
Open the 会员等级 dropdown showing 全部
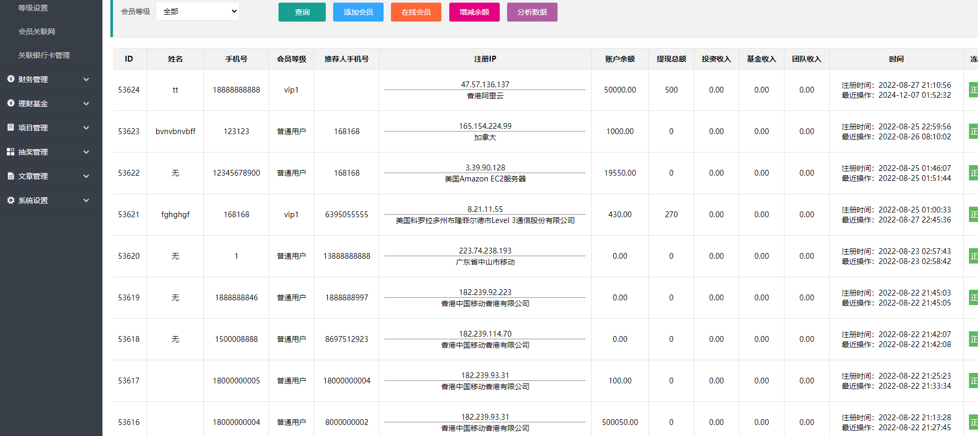click(198, 12)
